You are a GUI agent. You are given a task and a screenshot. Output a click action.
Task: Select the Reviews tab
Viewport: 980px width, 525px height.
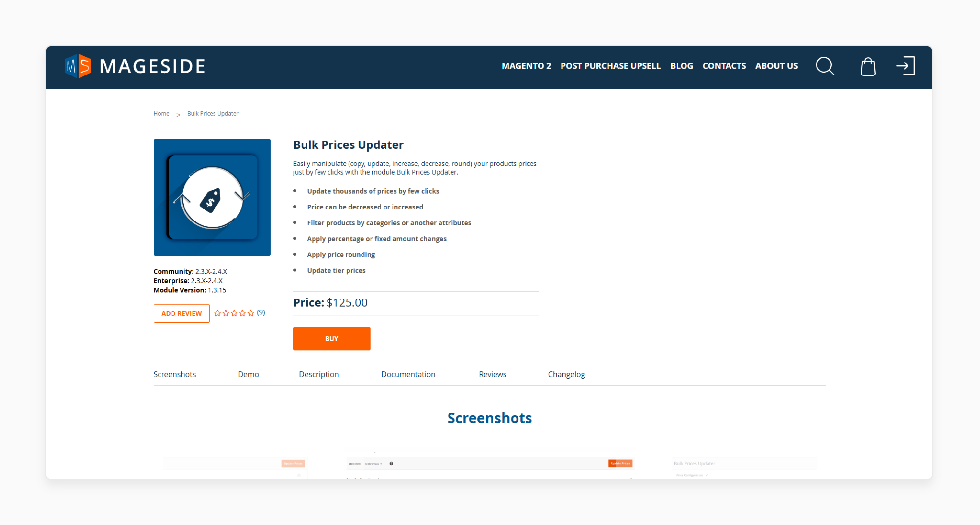pyautogui.click(x=491, y=374)
